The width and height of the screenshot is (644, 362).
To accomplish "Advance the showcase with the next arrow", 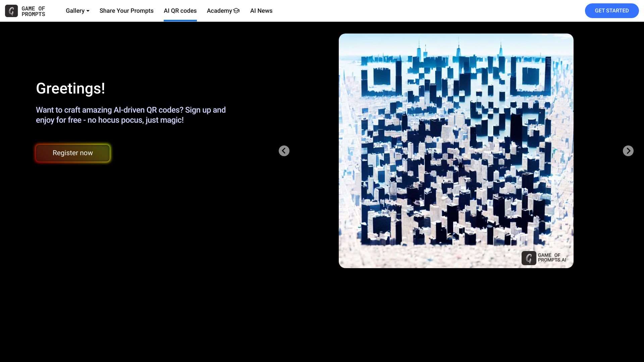I will coord(628,151).
